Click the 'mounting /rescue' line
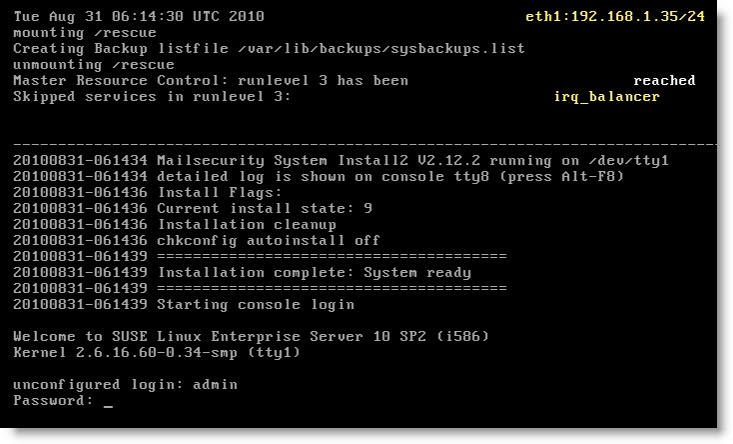The image size is (733, 444). 85,33
